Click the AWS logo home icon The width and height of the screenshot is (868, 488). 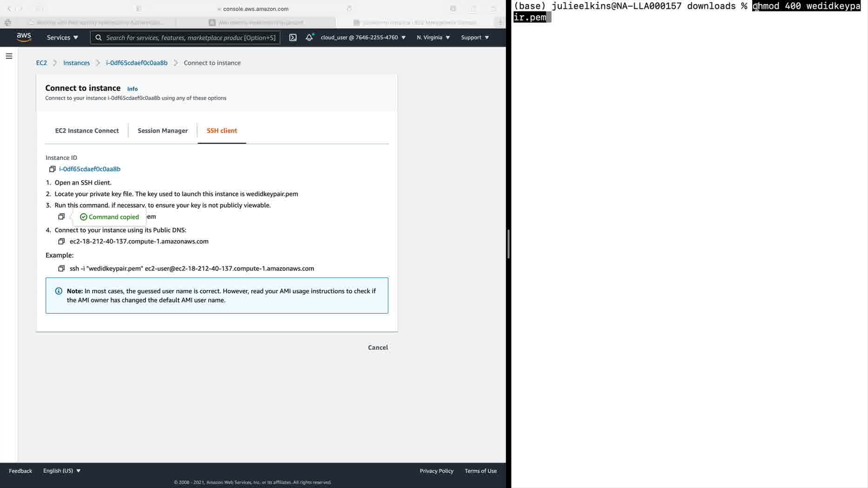click(24, 37)
